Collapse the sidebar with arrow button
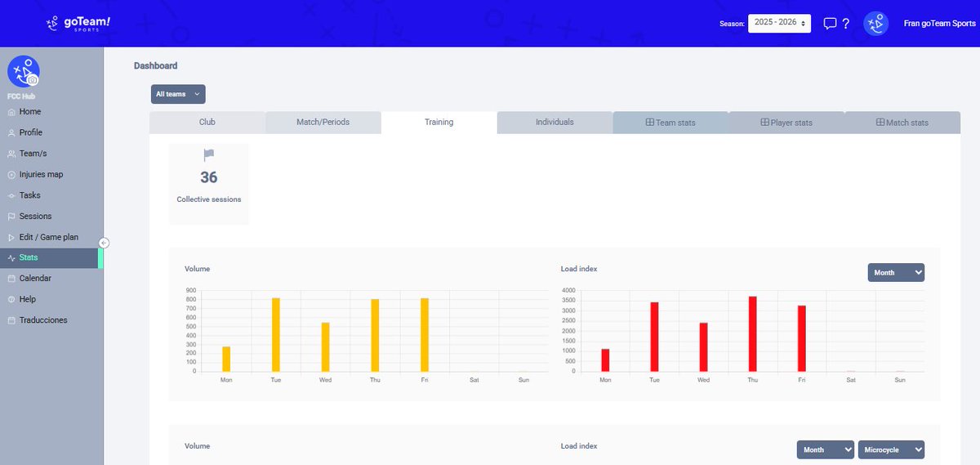The image size is (980, 465). 104,243
